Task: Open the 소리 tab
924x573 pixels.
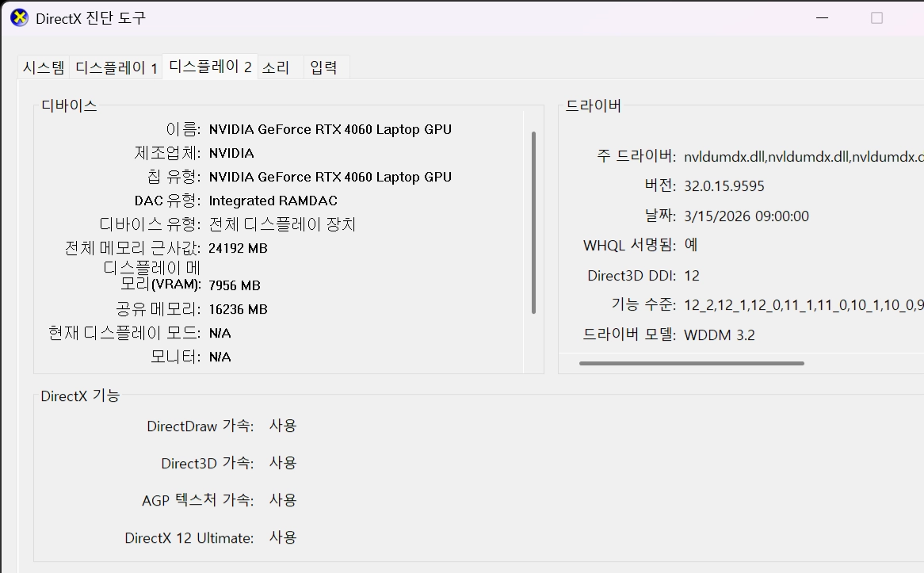Action: point(281,67)
